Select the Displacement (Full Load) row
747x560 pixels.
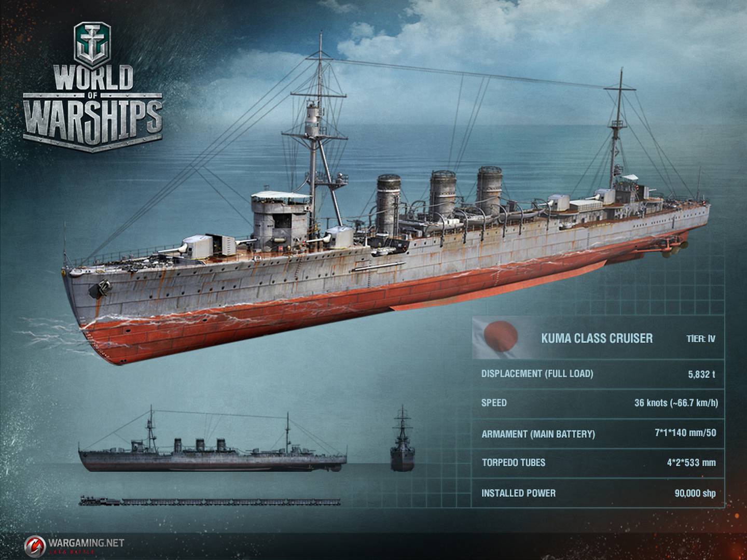tap(598, 374)
